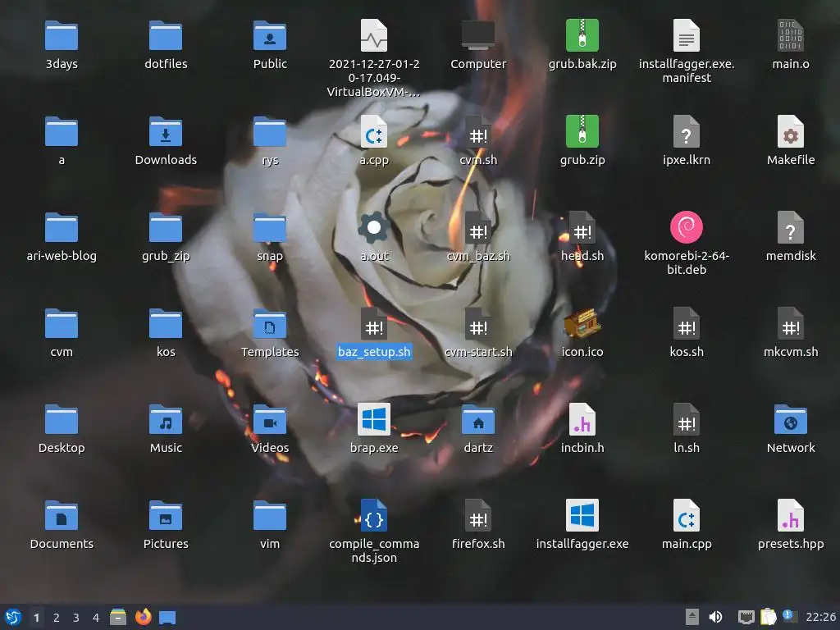The width and height of the screenshot is (840, 630).
Task: Select the vim folder
Action: tap(269, 515)
